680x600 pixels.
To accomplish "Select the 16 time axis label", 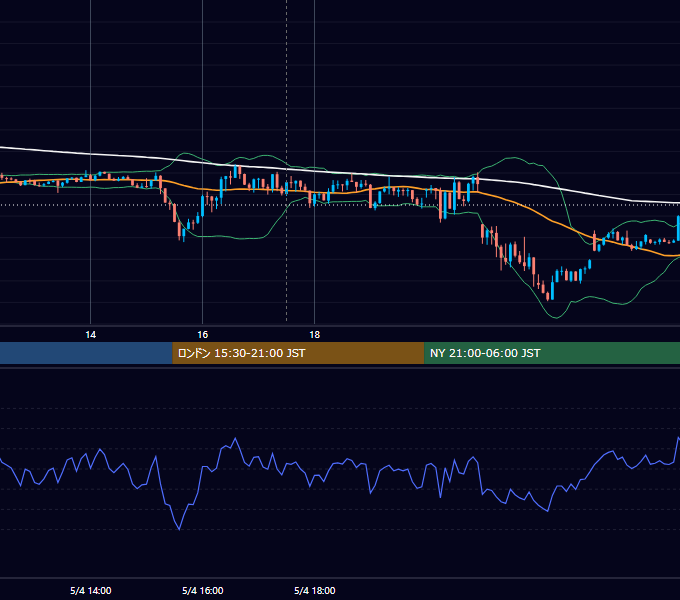I will point(203,335).
